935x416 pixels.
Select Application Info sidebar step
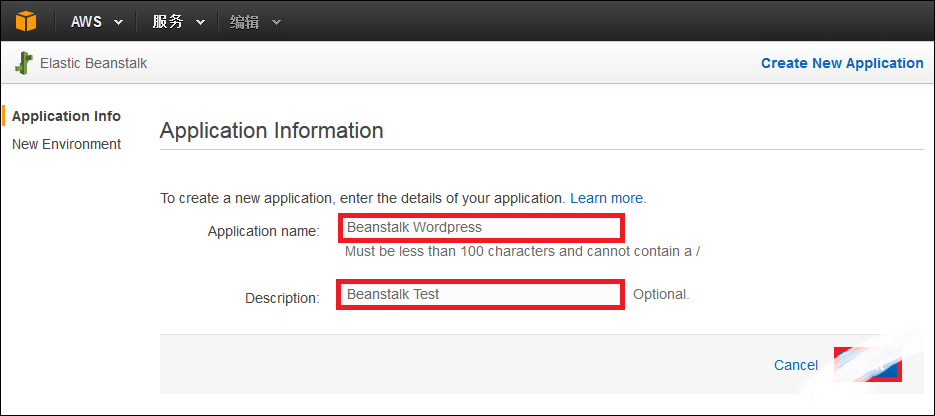coord(66,116)
